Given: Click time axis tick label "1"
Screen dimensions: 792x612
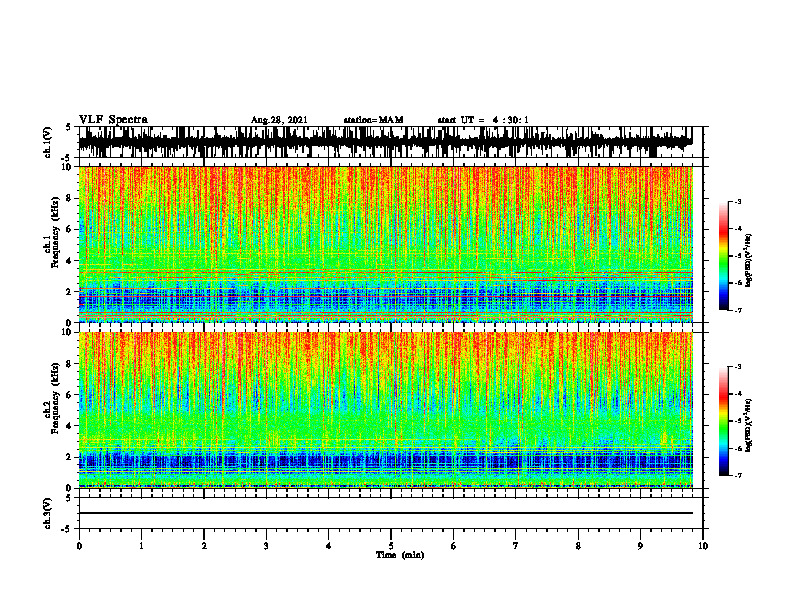Looking at the screenshot, I should pyautogui.click(x=141, y=546).
